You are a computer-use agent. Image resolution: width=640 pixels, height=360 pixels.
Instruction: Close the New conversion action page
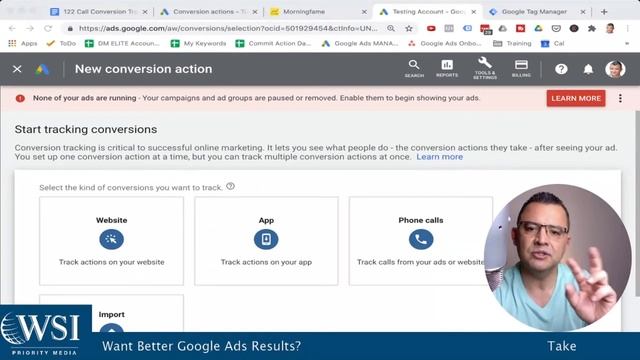coord(17,69)
